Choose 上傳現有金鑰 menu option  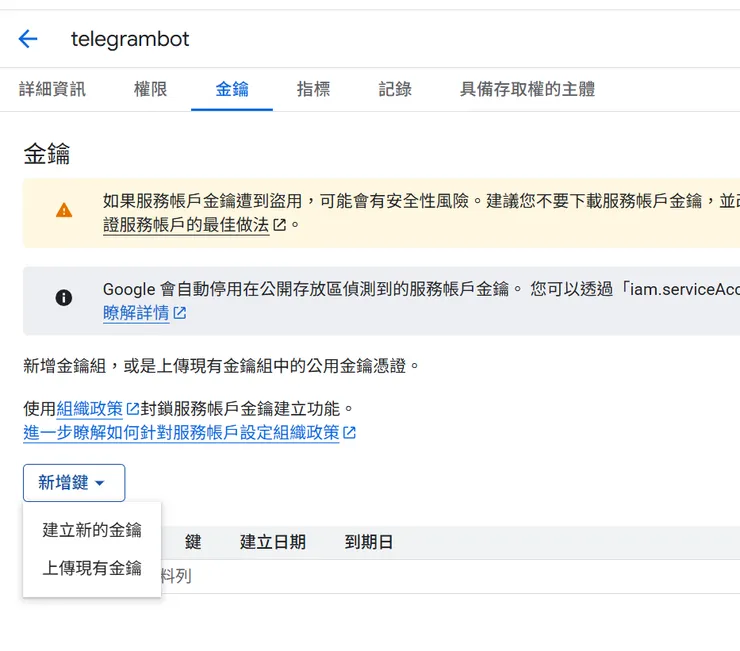pos(92,568)
